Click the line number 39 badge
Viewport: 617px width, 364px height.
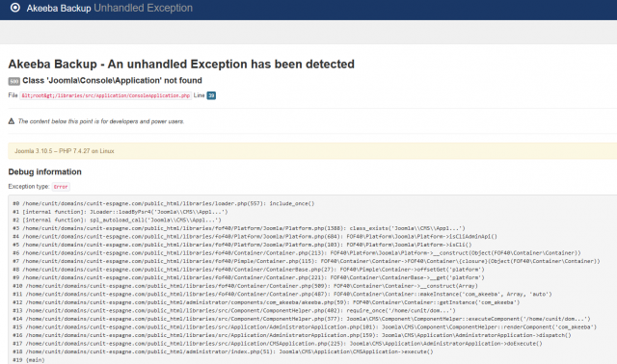click(211, 95)
